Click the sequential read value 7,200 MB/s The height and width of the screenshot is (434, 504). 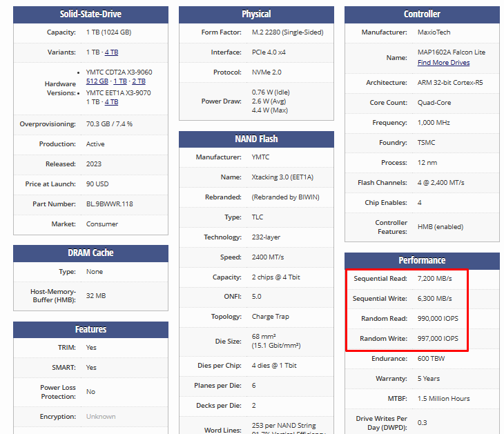click(x=434, y=279)
